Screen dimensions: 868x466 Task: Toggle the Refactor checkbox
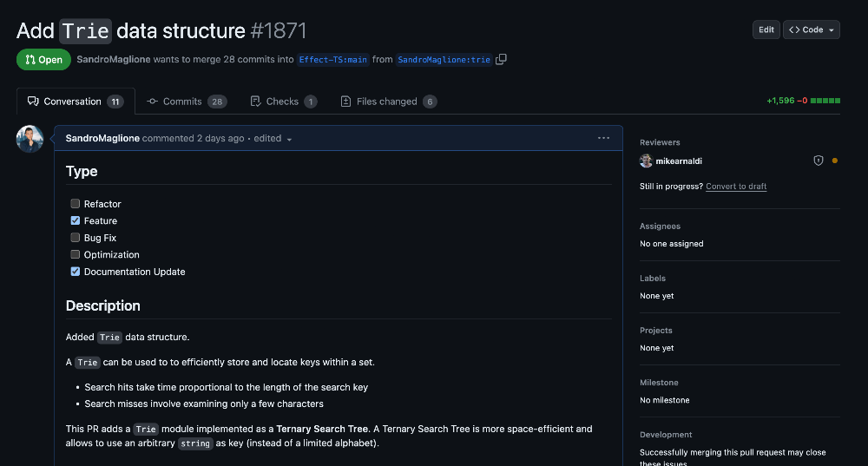click(x=76, y=204)
